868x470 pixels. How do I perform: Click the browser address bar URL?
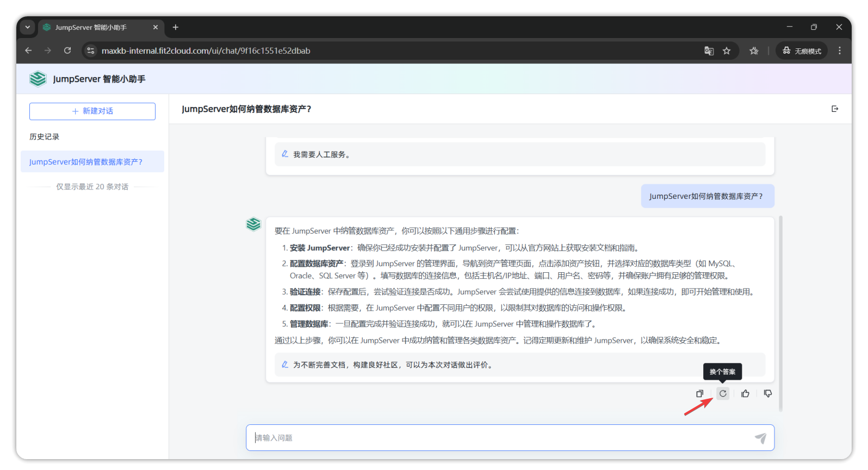pos(206,51)
